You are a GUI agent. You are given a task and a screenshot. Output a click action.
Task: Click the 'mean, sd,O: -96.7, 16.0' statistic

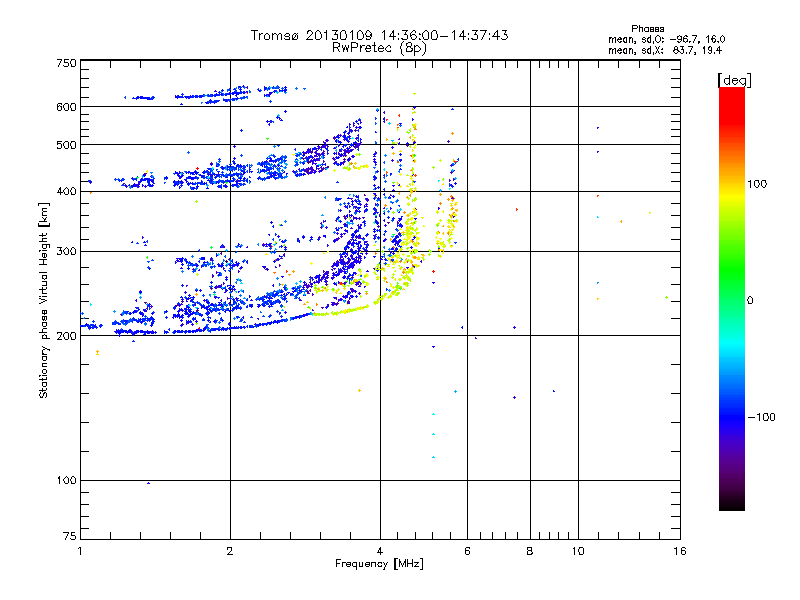pyautogui.click(x=666, y=39)
